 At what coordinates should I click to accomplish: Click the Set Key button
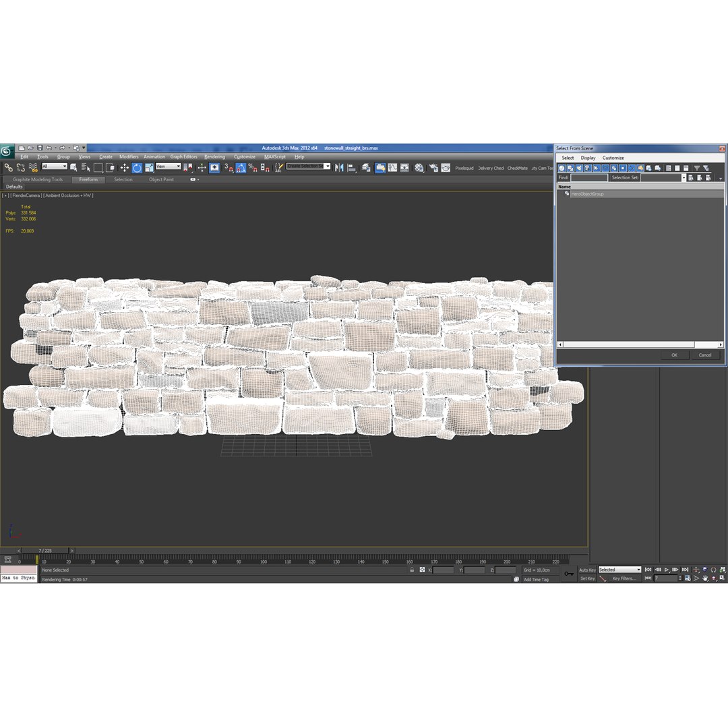(x=587, y=578)
